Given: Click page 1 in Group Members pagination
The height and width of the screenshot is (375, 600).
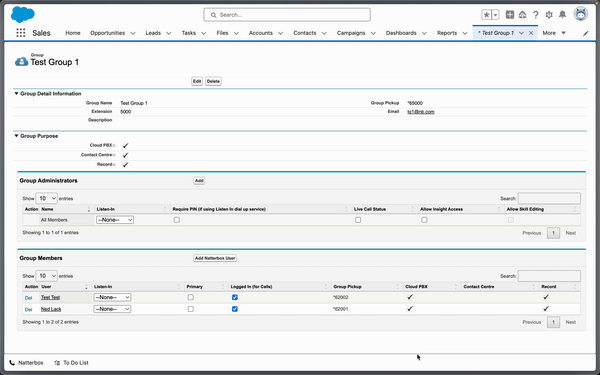Looking at the screenshot, I should (x=553, y=322).
